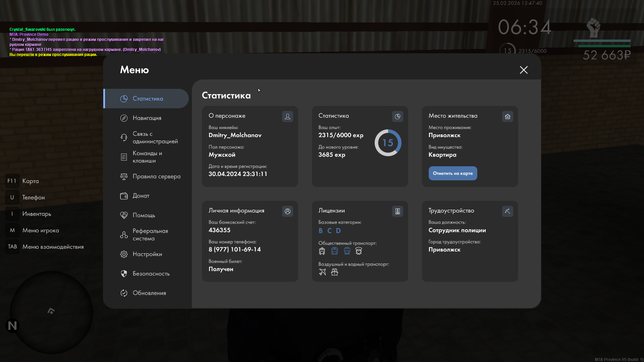The height and width of the screenshot is (362, 644).
Task: Click the first bus icon under Общественный транспорт
Action: [322, 251]
